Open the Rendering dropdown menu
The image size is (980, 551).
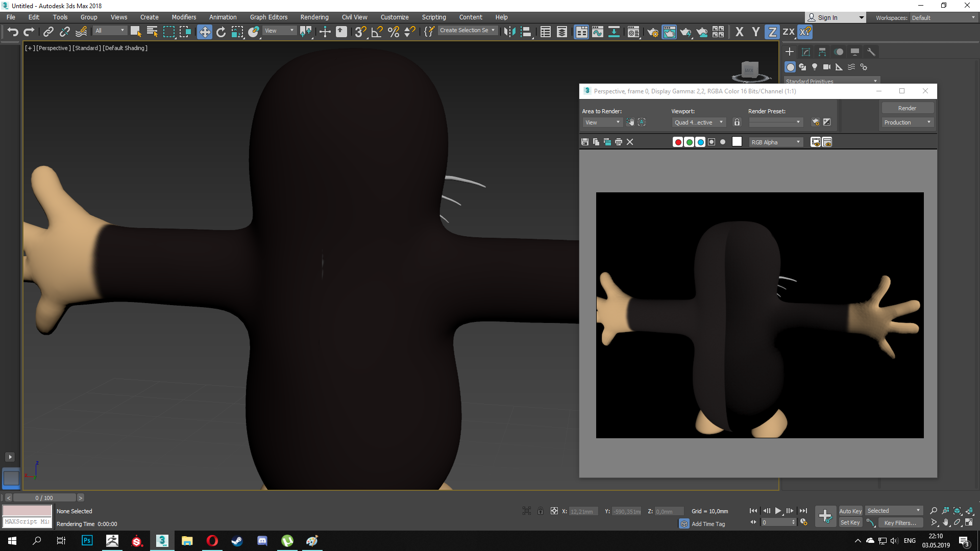[x=314, y=17]
